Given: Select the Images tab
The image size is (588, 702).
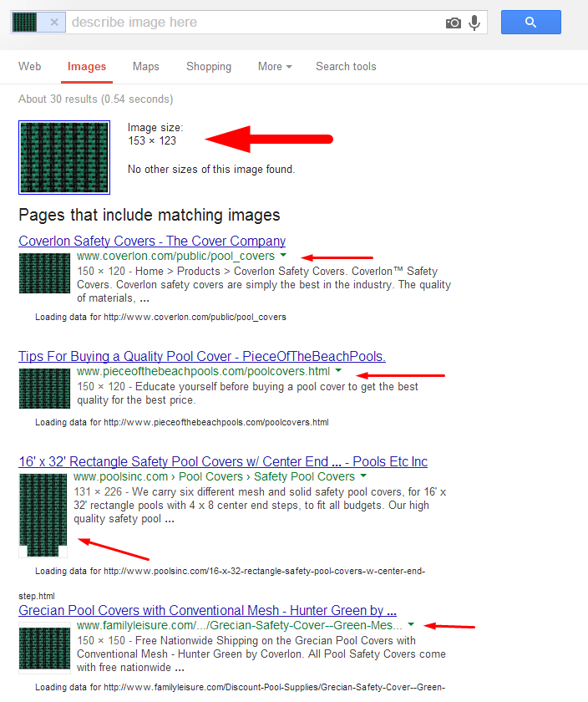Looking at the screenshot, I should tap(87, 66).
